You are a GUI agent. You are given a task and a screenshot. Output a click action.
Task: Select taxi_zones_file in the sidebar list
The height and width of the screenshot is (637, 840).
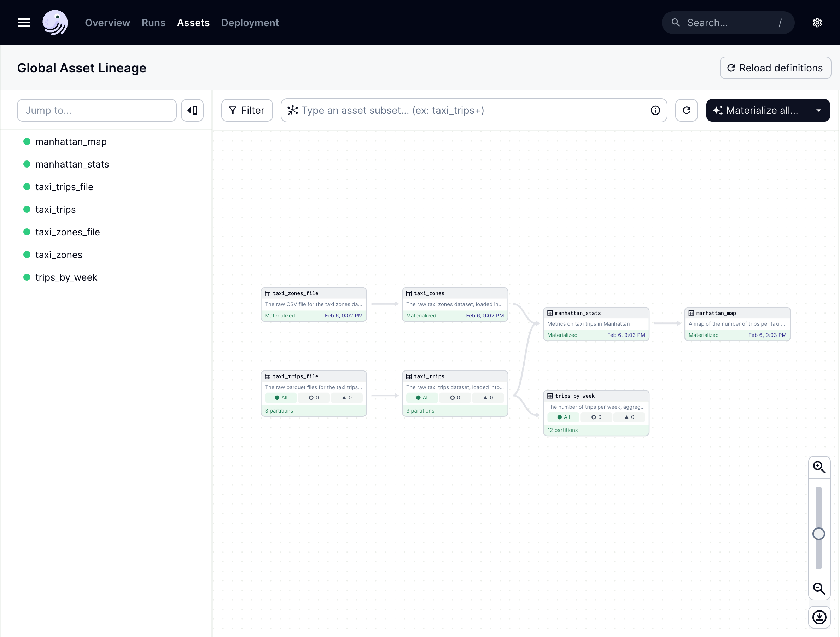click(68, 232)
